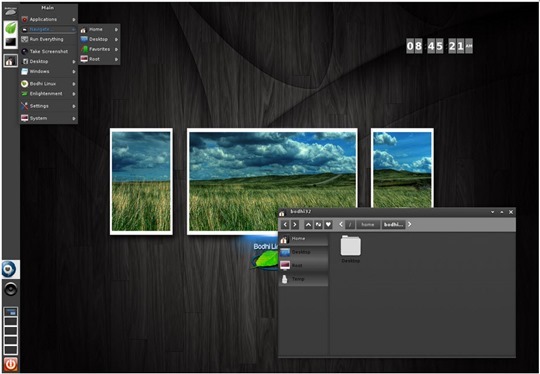Expand the arrow beside System menu item

(x=74, y=118)
